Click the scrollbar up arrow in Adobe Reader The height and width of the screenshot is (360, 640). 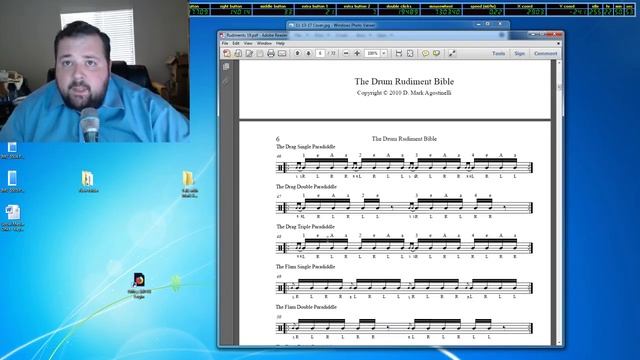560,63
